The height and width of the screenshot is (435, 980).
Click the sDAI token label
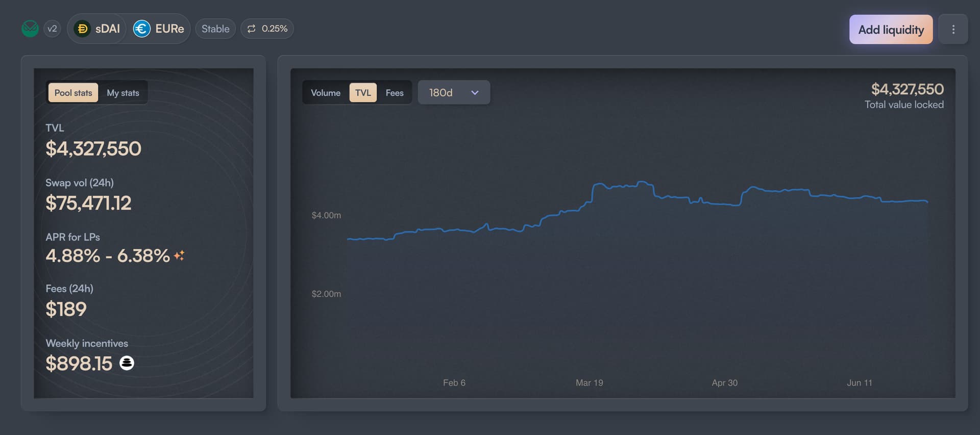click(108, 29)
